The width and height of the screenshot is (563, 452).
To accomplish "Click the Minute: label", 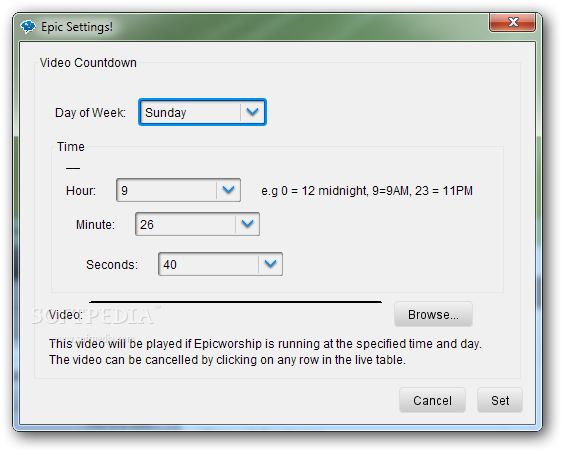I will [95, 225].
